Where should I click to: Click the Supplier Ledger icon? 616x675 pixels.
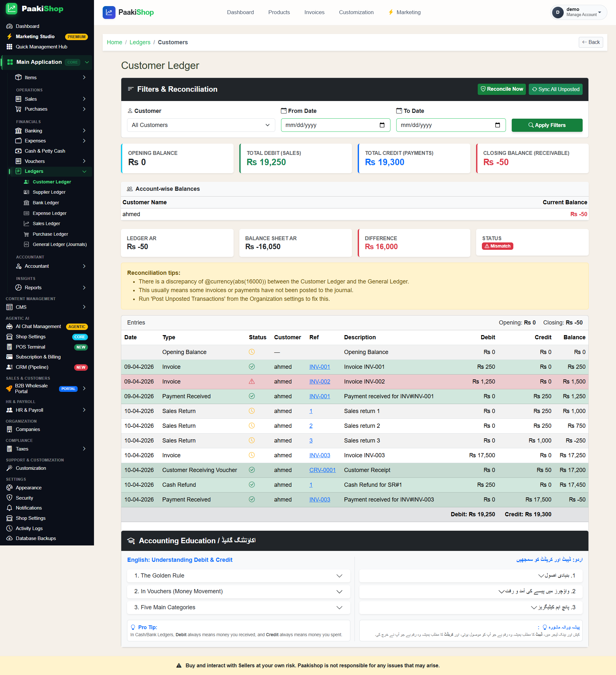(x=26, y=192)
